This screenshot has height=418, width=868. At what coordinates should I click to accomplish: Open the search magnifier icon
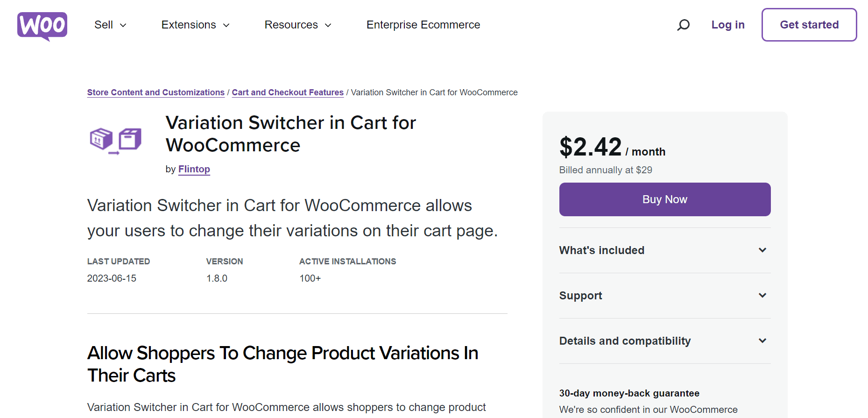[683, 25]
